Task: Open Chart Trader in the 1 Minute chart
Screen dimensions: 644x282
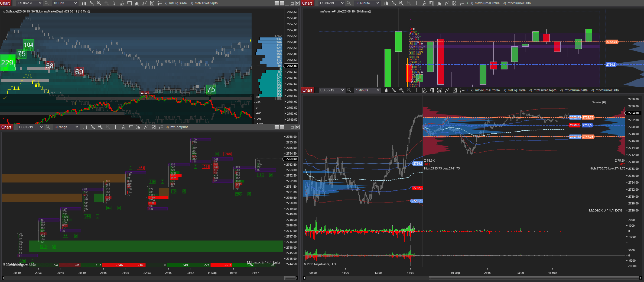Action: [x=432, y=90]
